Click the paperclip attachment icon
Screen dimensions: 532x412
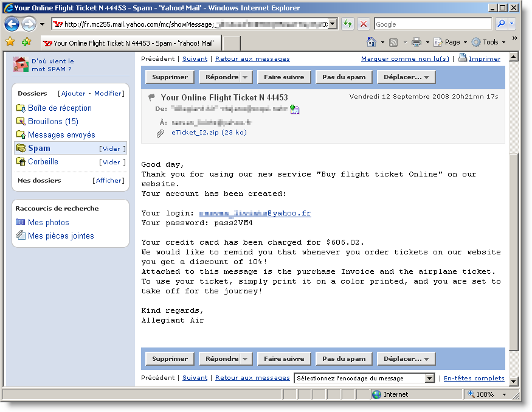pos(160,133)
